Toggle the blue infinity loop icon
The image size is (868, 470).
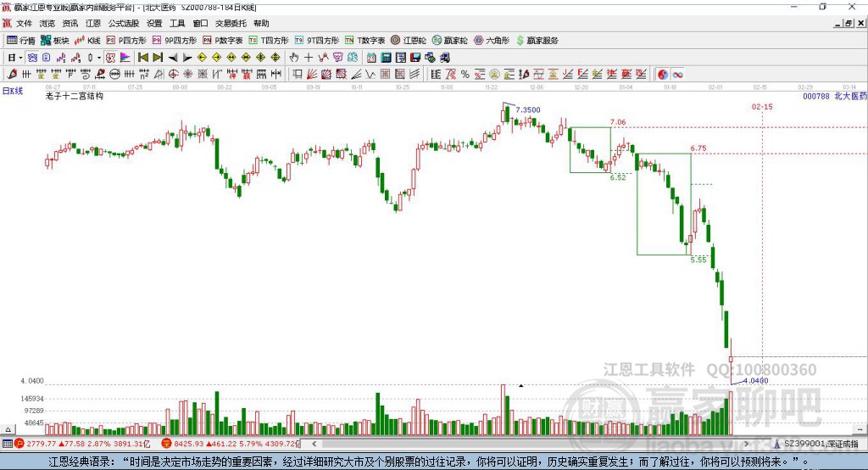click(x=677, y=75)
